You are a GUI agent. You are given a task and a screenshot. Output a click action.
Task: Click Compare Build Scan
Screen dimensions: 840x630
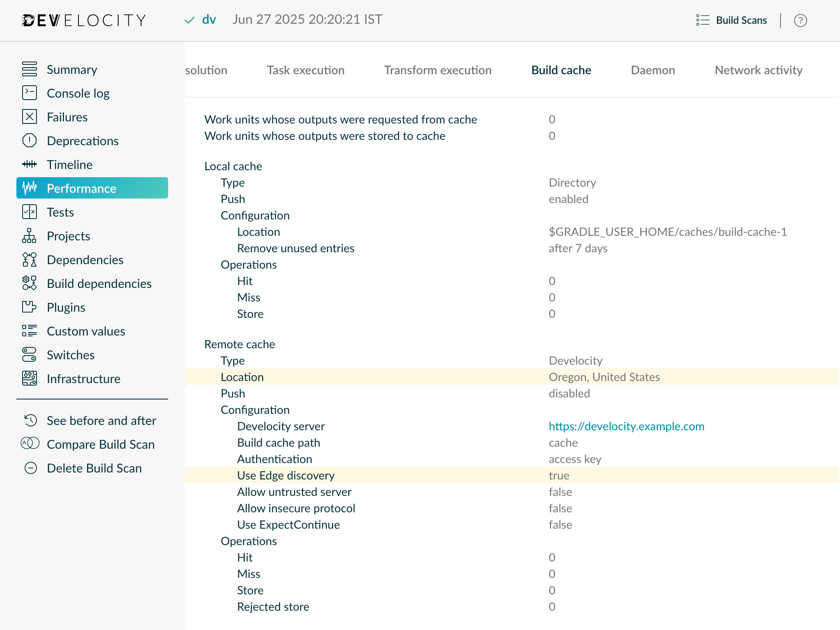click(x=100, y=444)
